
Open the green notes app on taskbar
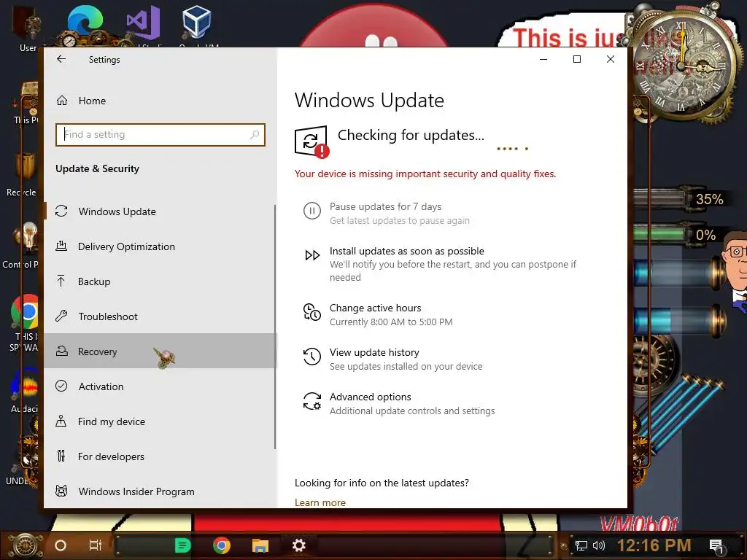[182, 545]
